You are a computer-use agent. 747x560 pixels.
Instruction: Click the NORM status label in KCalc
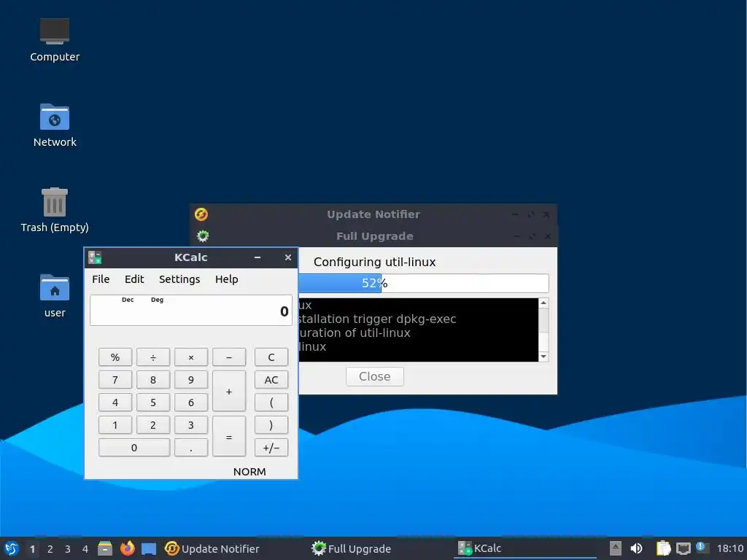(249, 472)
